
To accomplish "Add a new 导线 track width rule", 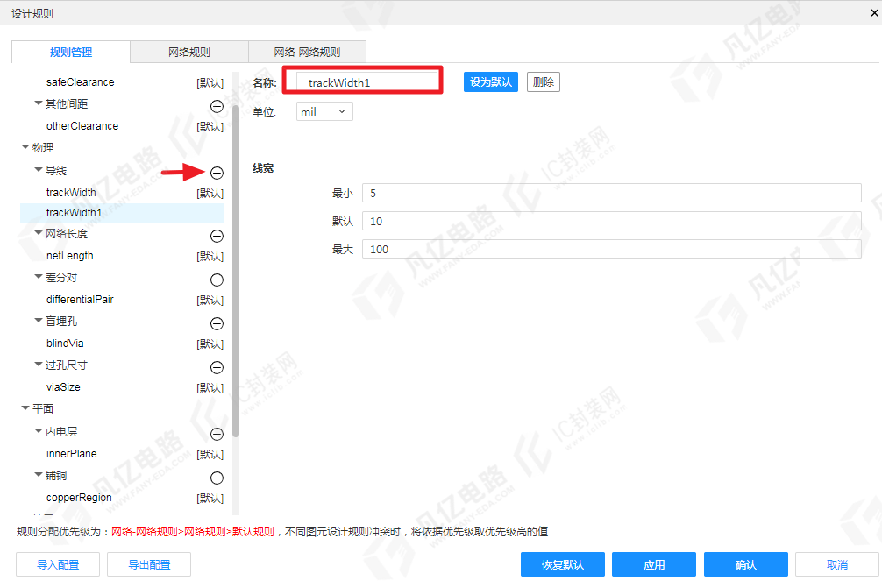I will click(217, 173).
